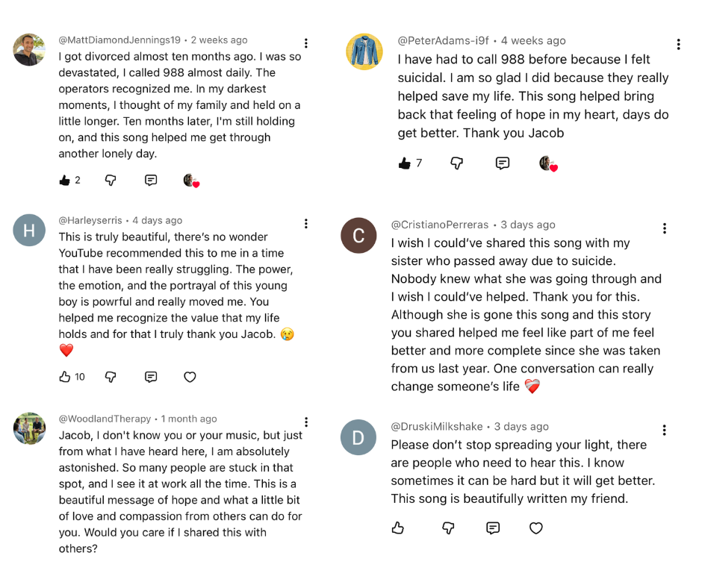
Task: Toggle like on Harleyserris comment
Action: tap(65, 377)
